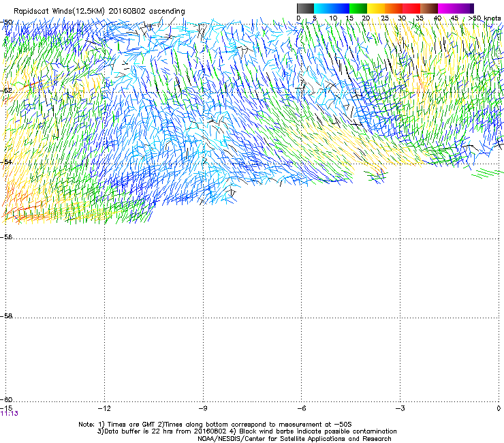Click the red 30-35 knots color swatch

click(x=411, y=8)
